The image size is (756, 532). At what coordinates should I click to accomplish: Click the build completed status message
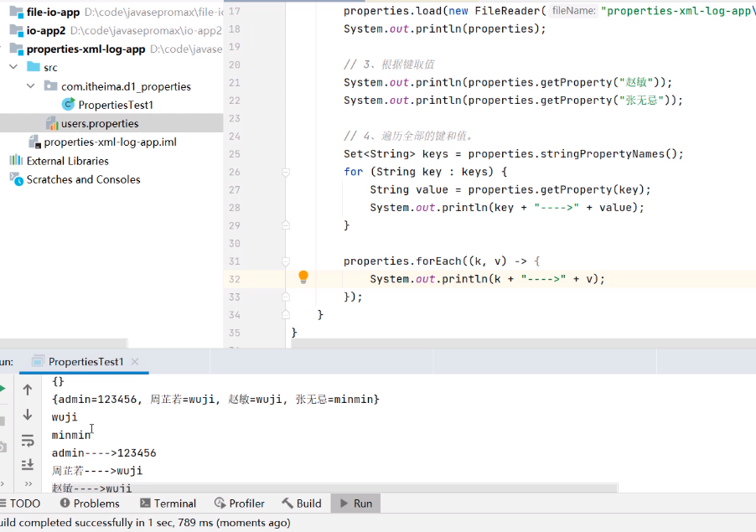pyautogui.click(x=145, y=523)
